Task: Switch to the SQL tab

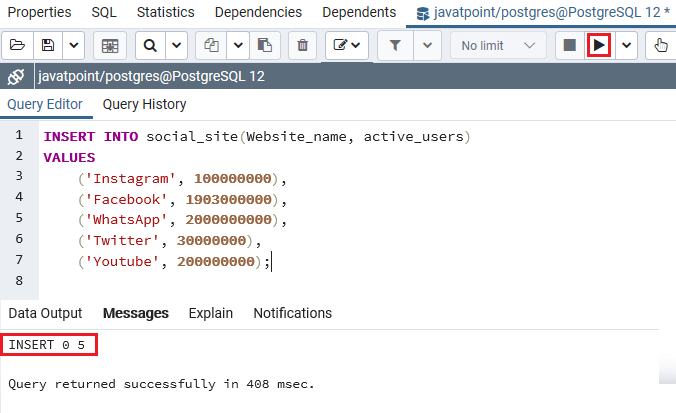Action: tap(104, 13)
